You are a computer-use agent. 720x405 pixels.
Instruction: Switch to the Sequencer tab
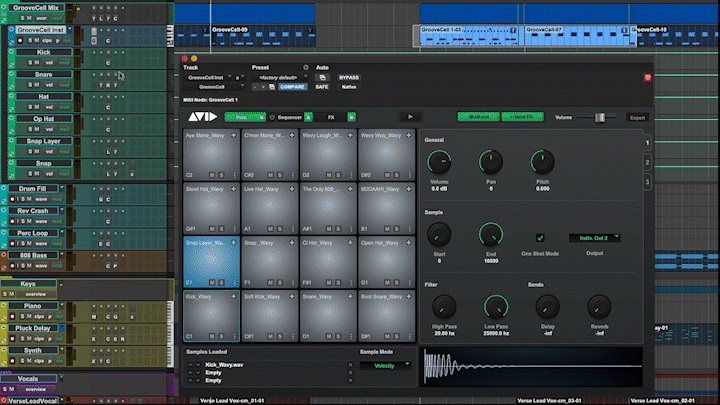click(x=290, y=117)
